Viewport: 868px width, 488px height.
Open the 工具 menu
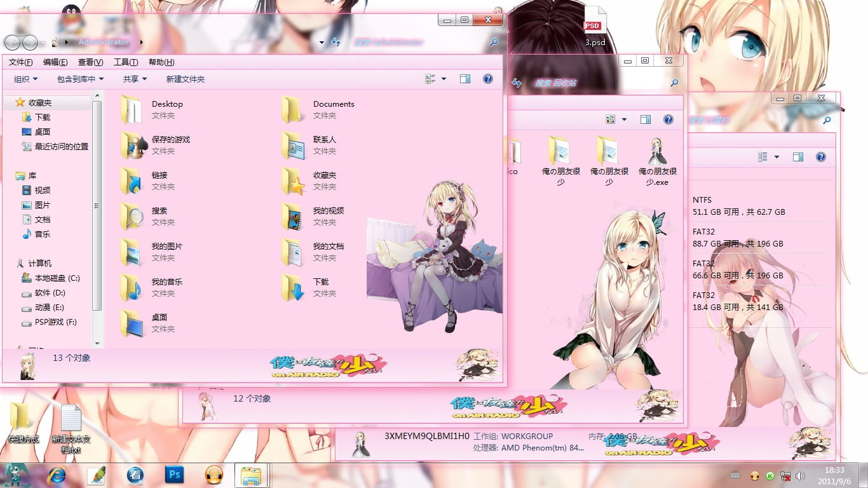125,62
